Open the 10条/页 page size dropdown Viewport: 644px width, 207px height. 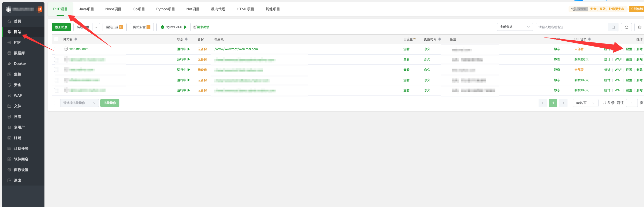(585, 103)
